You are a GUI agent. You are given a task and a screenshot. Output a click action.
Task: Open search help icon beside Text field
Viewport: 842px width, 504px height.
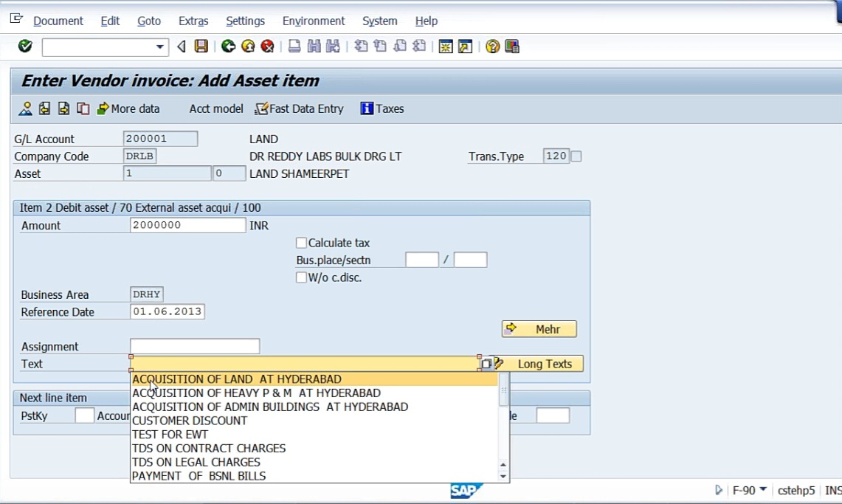486,364
